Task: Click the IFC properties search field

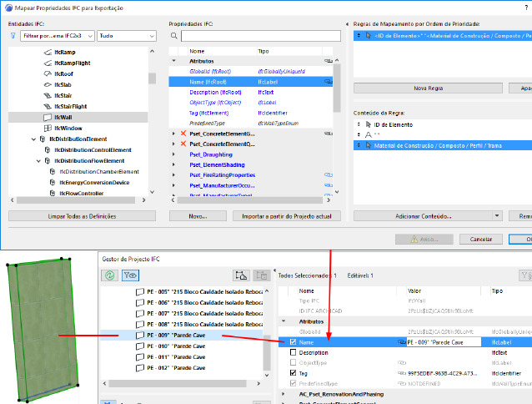Action: tap(260, 36)
